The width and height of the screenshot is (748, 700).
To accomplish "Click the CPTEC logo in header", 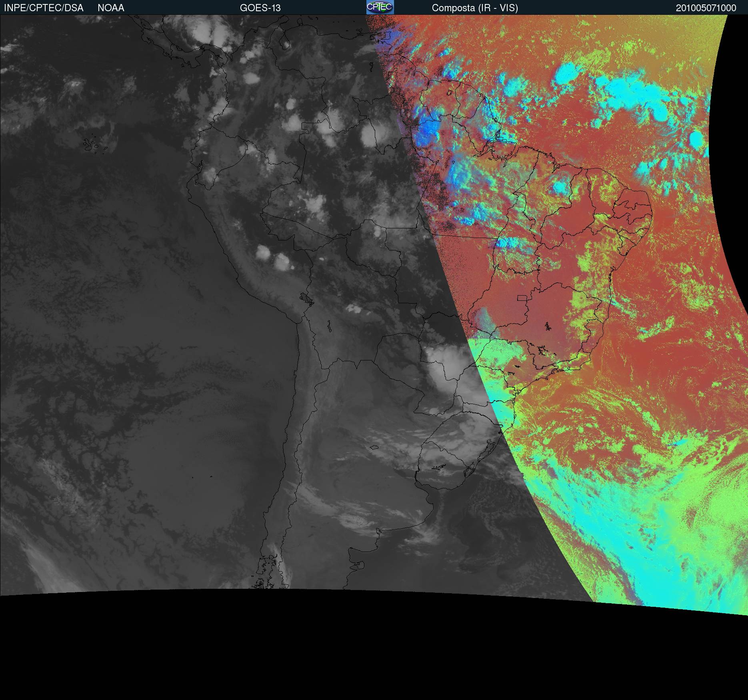I will point(380,7).
